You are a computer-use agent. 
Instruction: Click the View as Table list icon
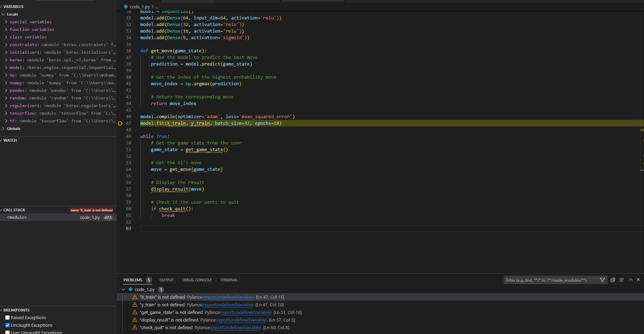(622, 280)
